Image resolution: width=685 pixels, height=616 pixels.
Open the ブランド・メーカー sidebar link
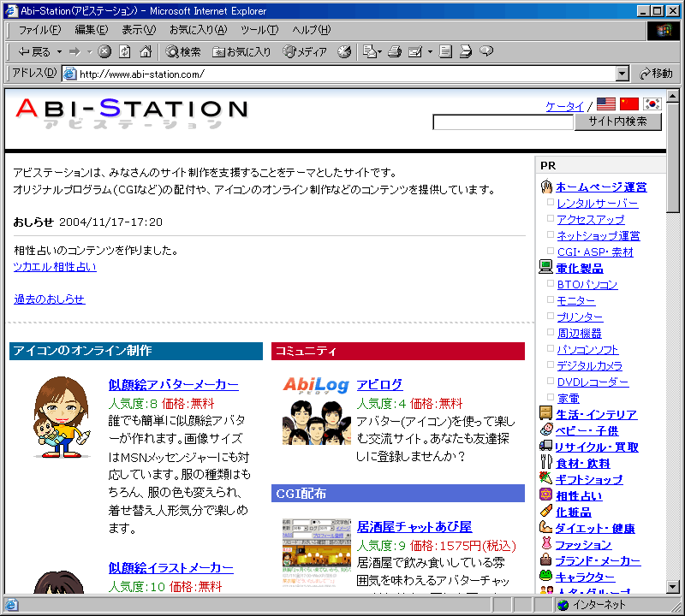pos(598,561)
